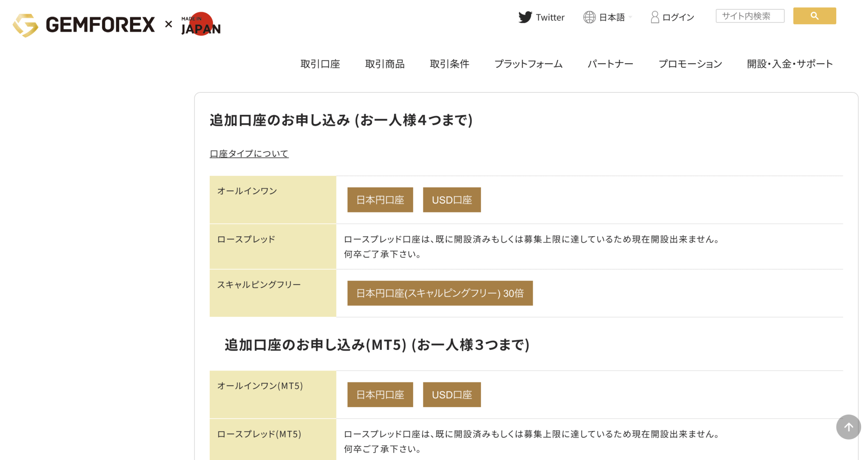Click the ログイン user icon

[654, 17]
